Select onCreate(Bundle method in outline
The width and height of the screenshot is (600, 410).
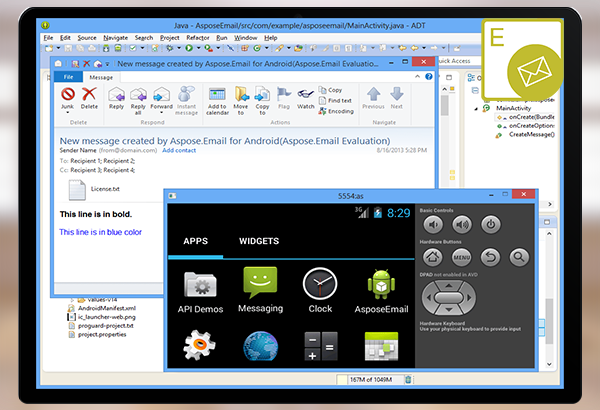point(526,117)
